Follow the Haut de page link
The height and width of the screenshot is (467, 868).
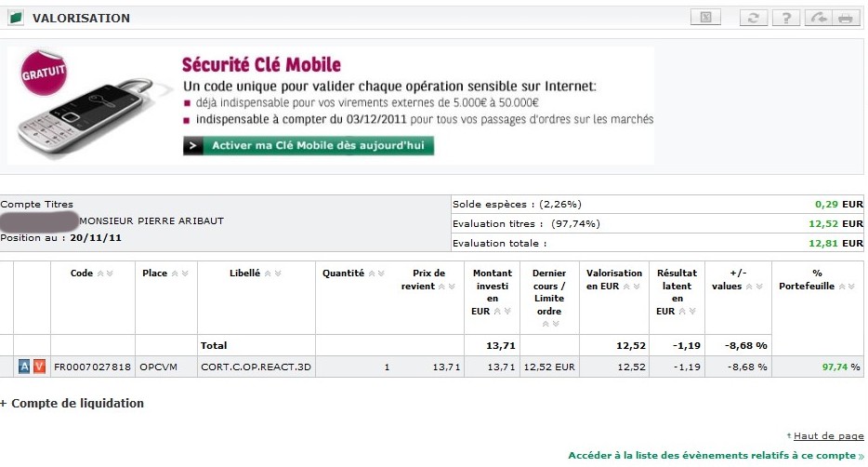click(828, 436)
